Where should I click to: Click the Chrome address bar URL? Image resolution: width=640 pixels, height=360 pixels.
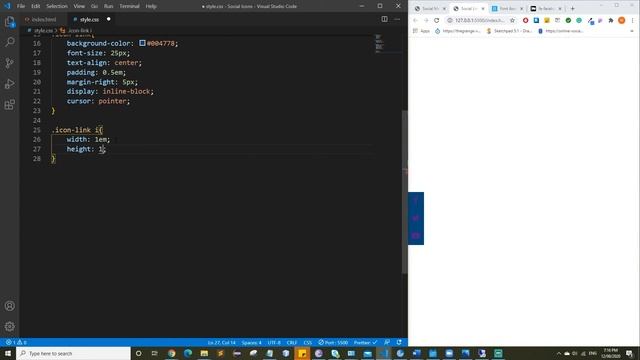[x=479, y=20]
